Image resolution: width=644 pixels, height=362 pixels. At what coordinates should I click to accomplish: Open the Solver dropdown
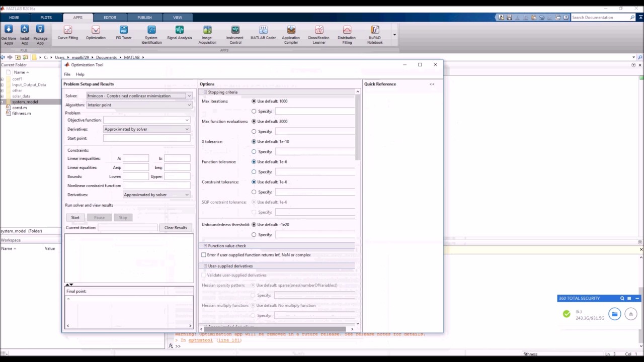(x=139, y=96)
